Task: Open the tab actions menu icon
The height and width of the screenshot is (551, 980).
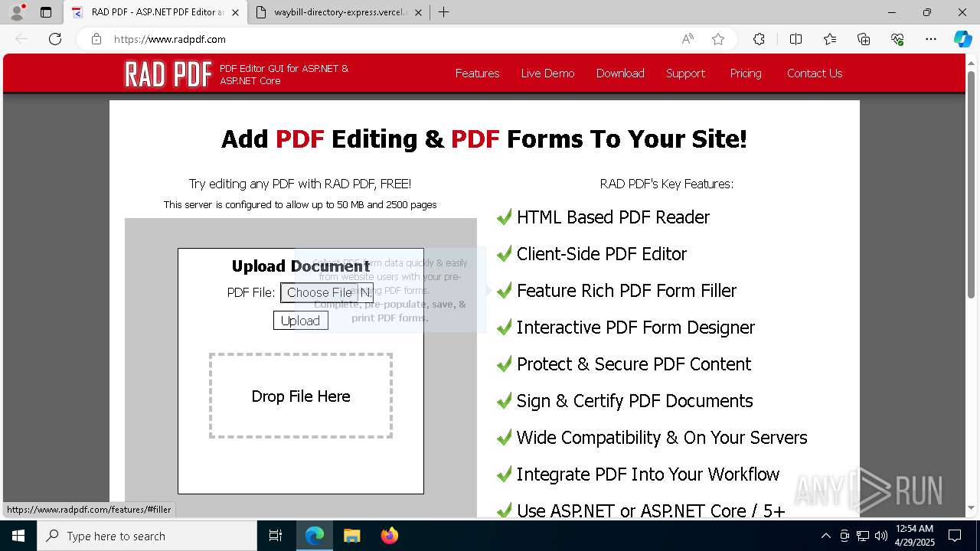Action: click(46, 12)
